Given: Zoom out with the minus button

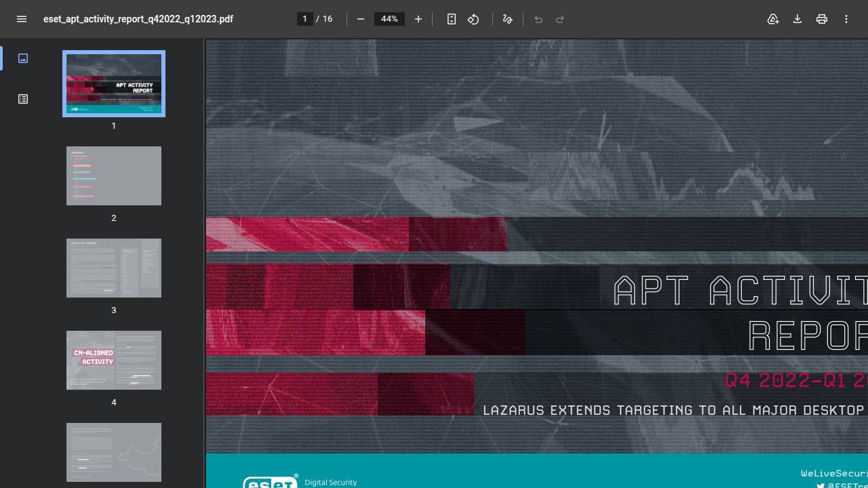Looking at the screenshot, I should click(x=361, y=19).
